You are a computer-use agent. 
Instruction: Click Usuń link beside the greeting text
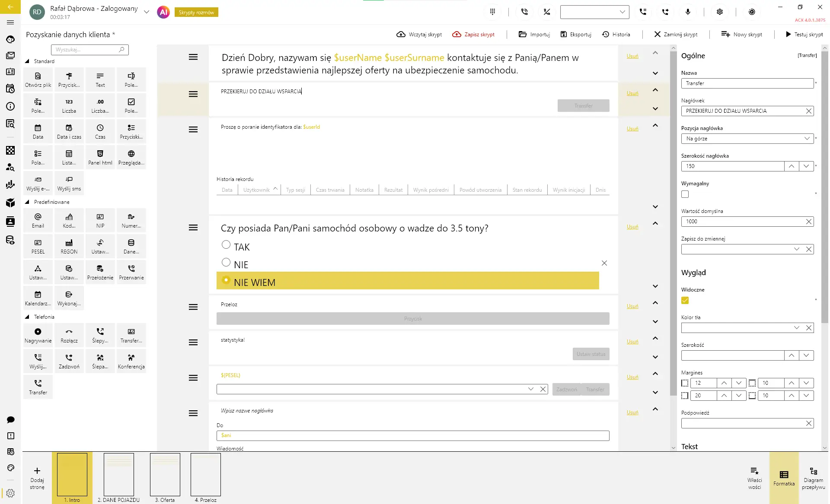point(632,56)
